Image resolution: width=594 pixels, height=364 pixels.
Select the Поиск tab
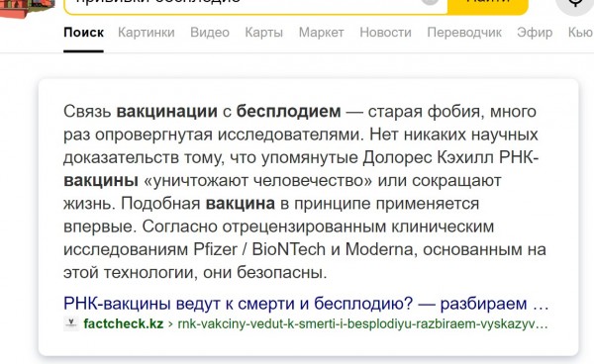point(83,33)
